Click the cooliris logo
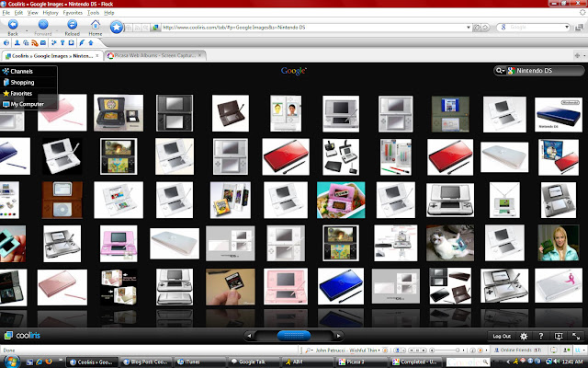The image size is (588, 368). [22, 335]
